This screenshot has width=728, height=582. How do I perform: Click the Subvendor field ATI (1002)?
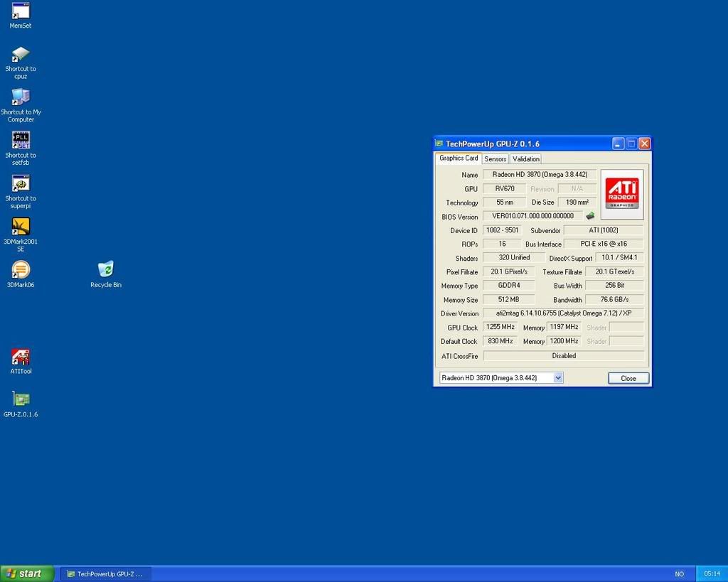[x=604, y=230]
